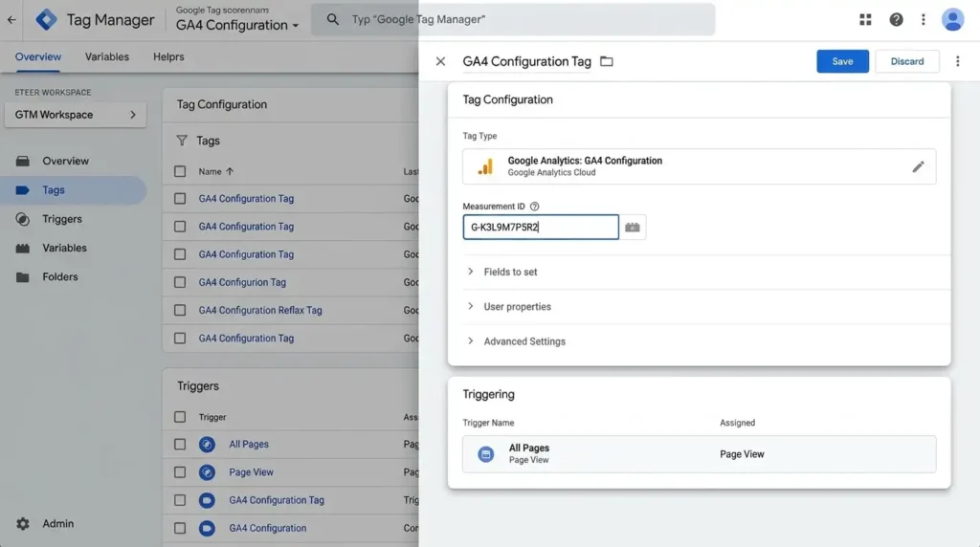Click the Name column sort arrow
The height and width of the screenshot is (547, 980).
pyautogui.click(x=230, y=172)
